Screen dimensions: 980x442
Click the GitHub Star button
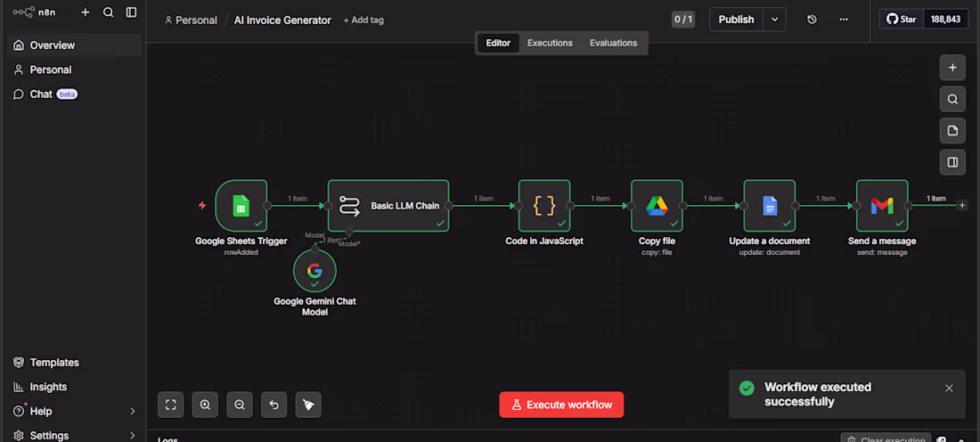coord(902,20)
